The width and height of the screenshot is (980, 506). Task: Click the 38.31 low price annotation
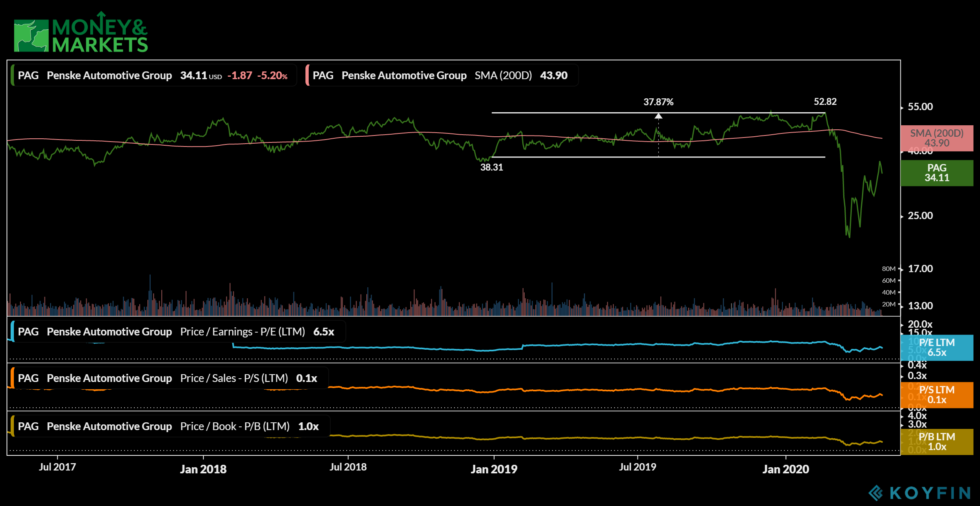pyautogui.click(x=491, y=167)
